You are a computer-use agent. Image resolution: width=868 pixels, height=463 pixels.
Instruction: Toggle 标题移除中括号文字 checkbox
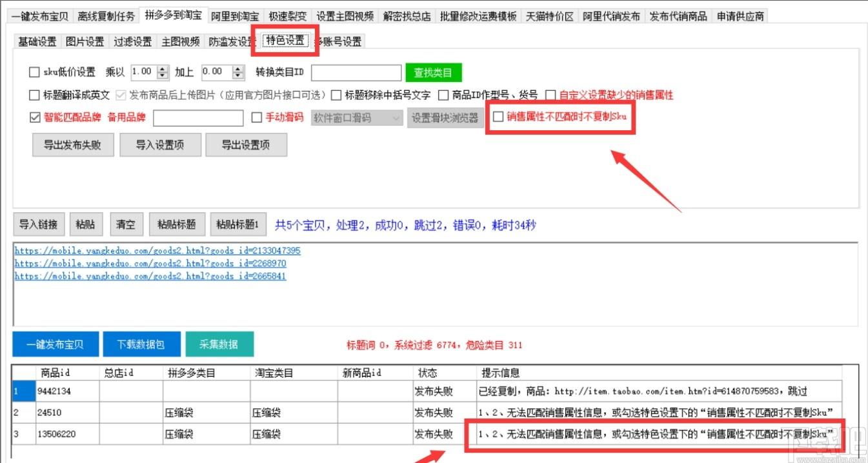click(336, 95)
